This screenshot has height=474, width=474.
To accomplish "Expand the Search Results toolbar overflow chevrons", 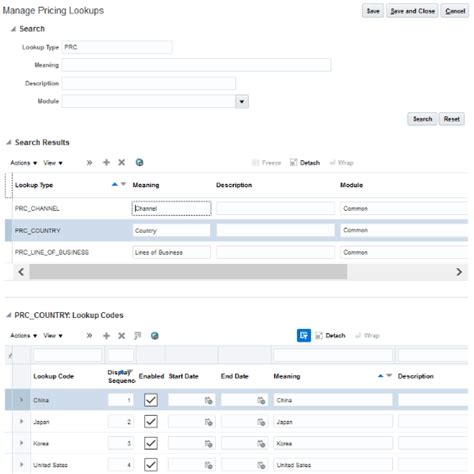I will tap(89, 163).
